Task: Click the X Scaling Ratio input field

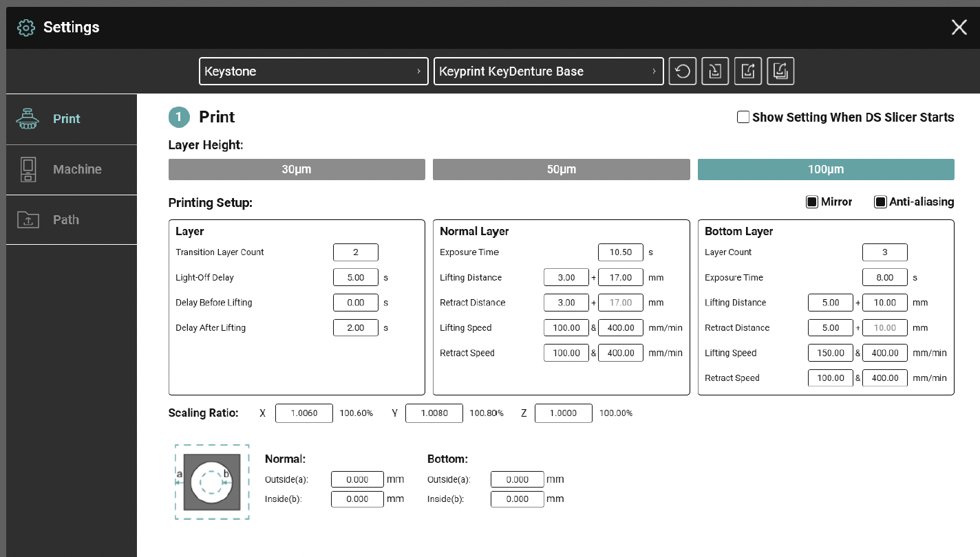Action: 303,413
